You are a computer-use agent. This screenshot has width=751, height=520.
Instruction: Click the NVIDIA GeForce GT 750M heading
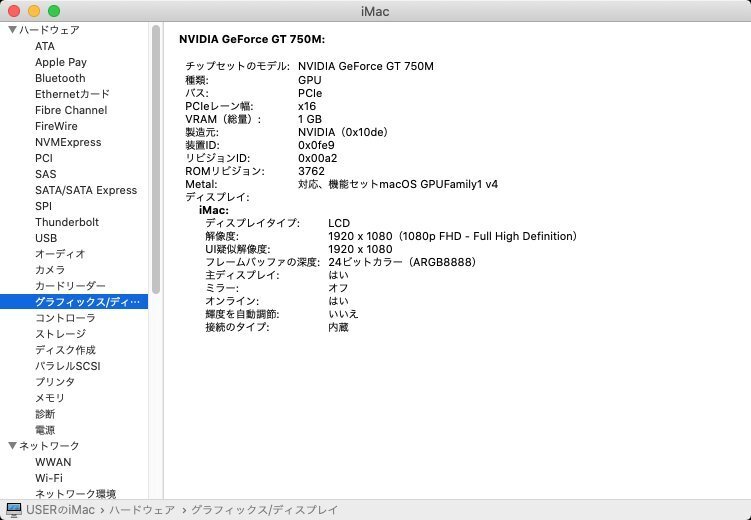(x=251, y=39)
